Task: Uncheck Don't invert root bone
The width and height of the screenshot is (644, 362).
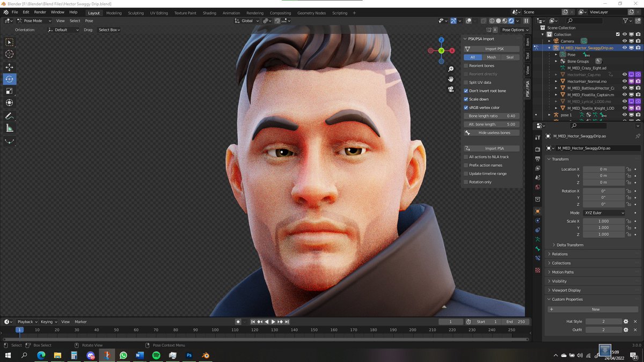Action: pos(466,91)
